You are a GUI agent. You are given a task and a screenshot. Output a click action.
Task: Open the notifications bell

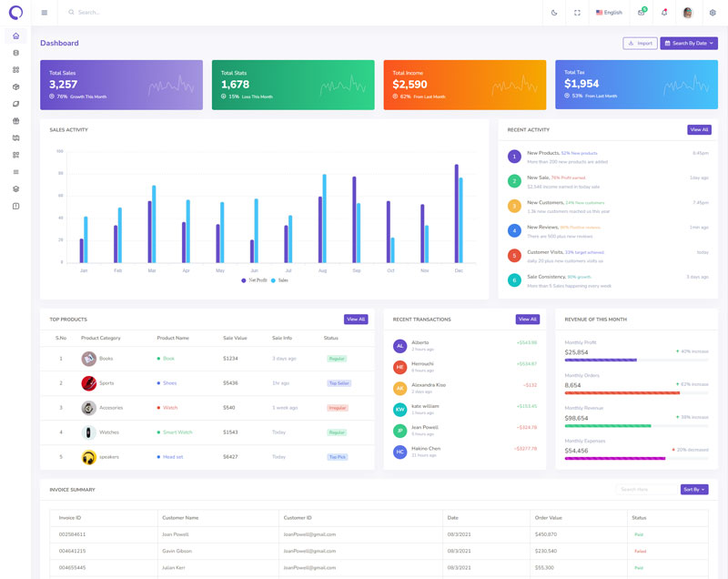point(664,13)
